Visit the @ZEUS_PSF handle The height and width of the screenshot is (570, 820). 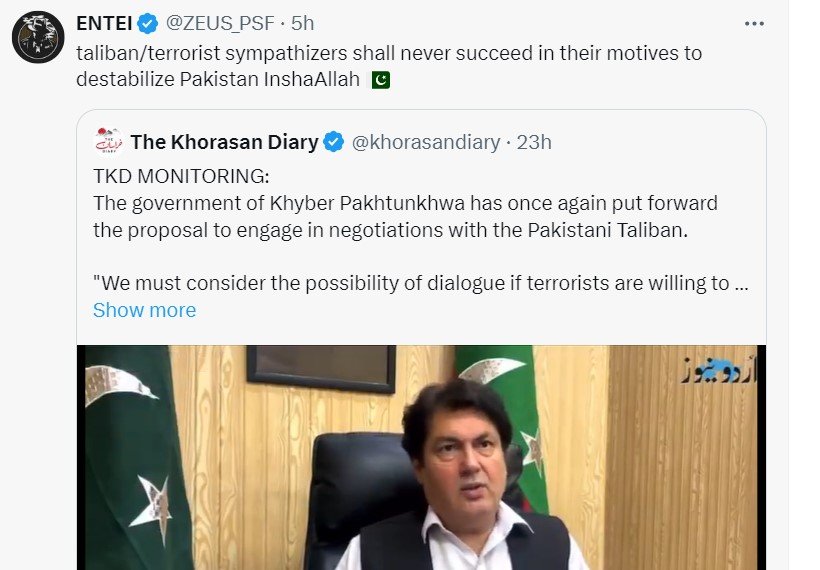(218, 23)
